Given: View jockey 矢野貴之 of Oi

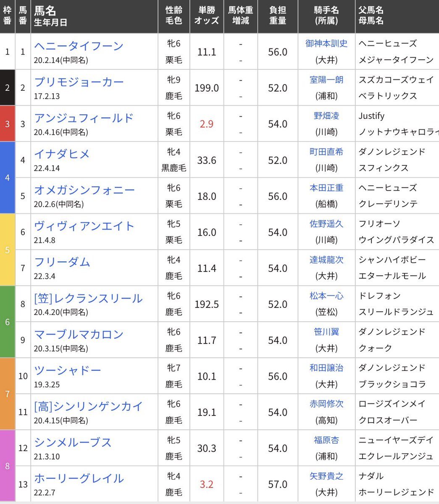Looking at the screenshot, I should 327,476.
